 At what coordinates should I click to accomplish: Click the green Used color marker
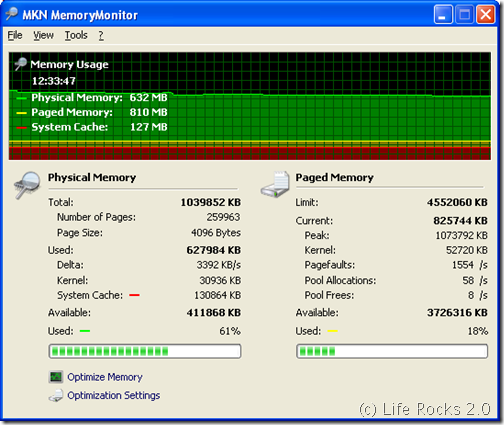tap(85, 331)
